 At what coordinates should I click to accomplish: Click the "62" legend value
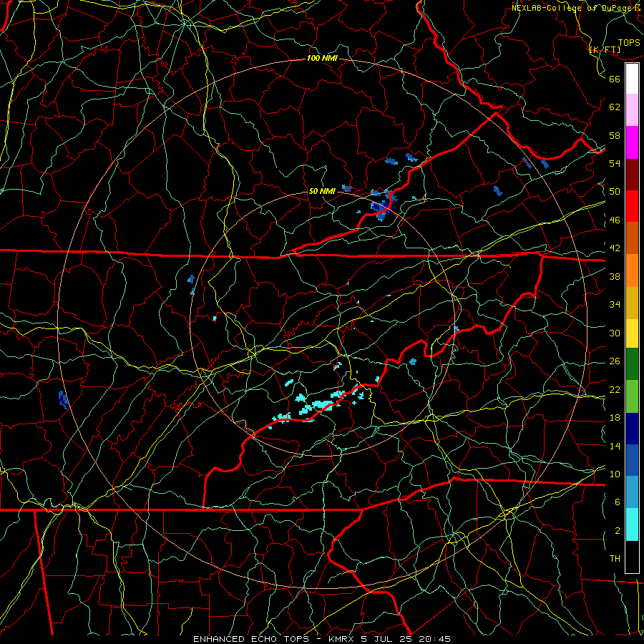615,107
